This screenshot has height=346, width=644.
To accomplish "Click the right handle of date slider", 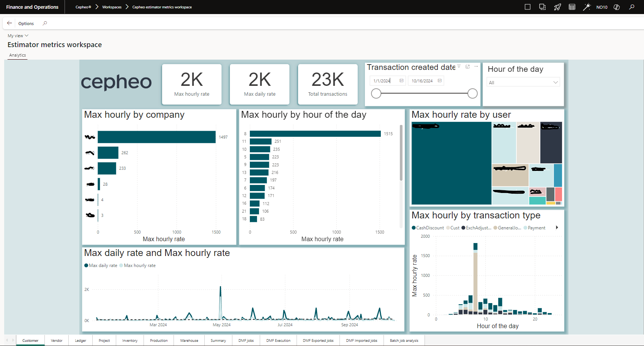I will tap(472, 93).
